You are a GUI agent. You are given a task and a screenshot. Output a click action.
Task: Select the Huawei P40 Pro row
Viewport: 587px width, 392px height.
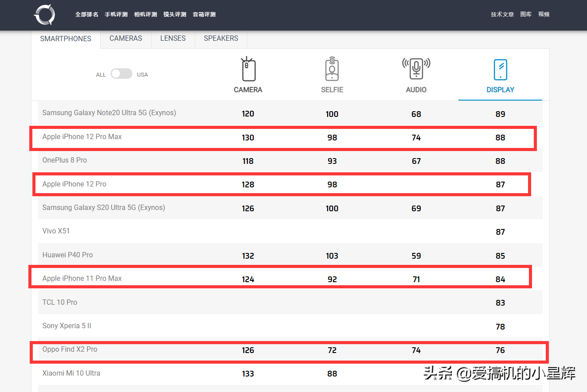[x=67, y=255]
